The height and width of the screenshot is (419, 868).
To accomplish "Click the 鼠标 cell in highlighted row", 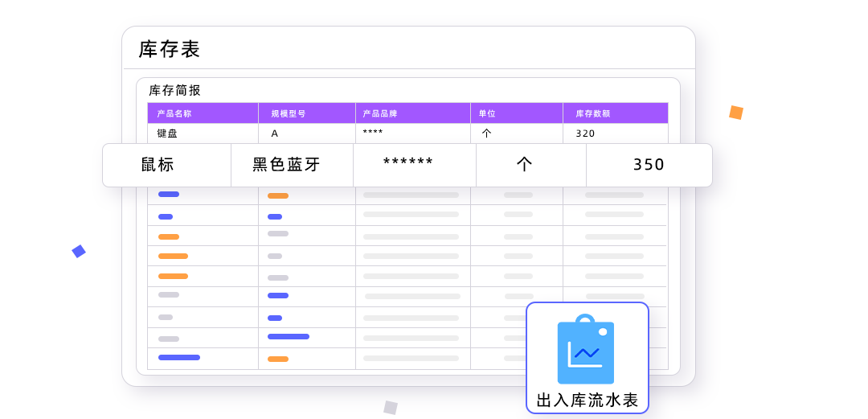I will [x=166, y=165].
